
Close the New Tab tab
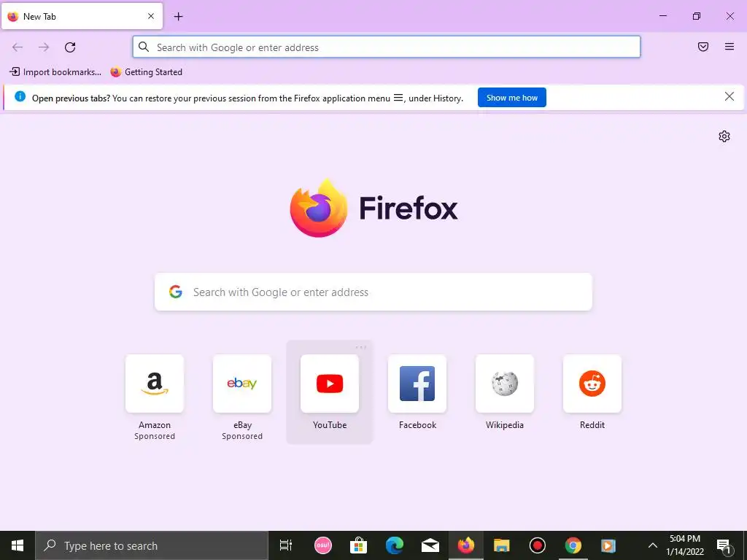pos(151,16)
